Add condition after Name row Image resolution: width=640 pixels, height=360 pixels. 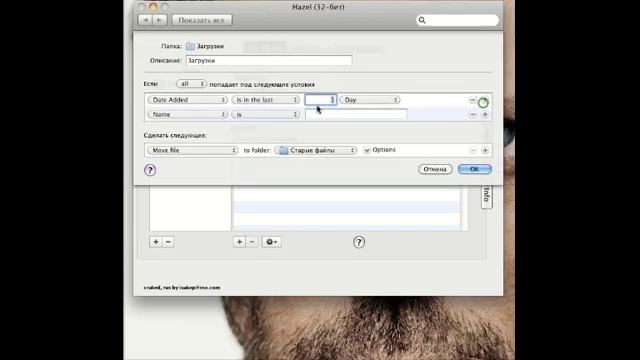(485, 115)
